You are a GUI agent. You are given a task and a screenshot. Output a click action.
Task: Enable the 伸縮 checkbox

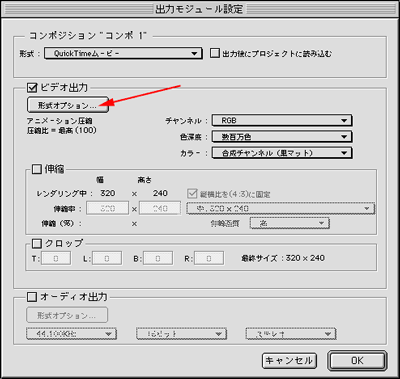click(37, 169)
